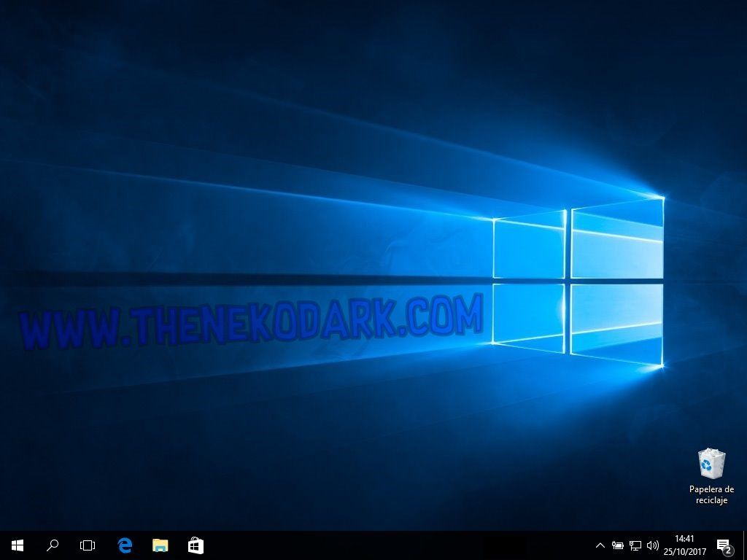
Task: Click the battery power tray icon
Action: tap(617, 545)
